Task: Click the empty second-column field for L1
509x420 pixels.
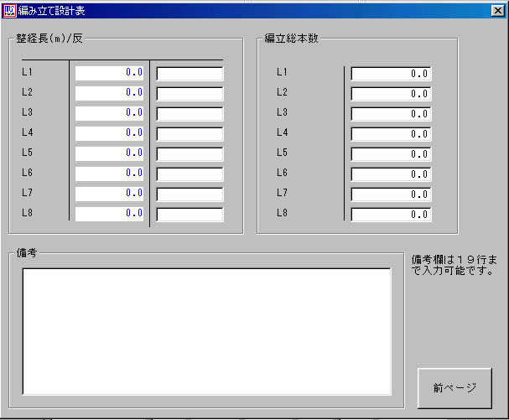Action: coord(190,73)
